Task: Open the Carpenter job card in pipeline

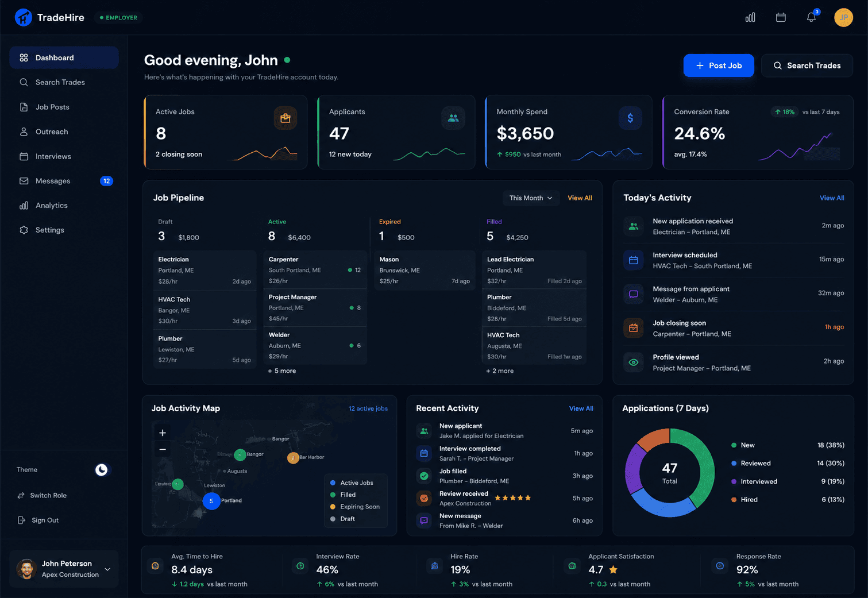Action: pos(315,270)
